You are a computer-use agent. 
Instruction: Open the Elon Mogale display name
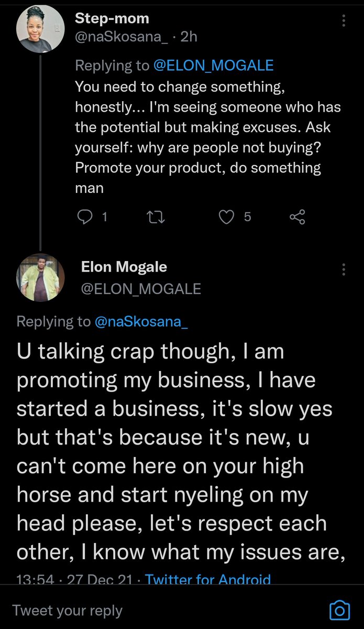(124, 267)
